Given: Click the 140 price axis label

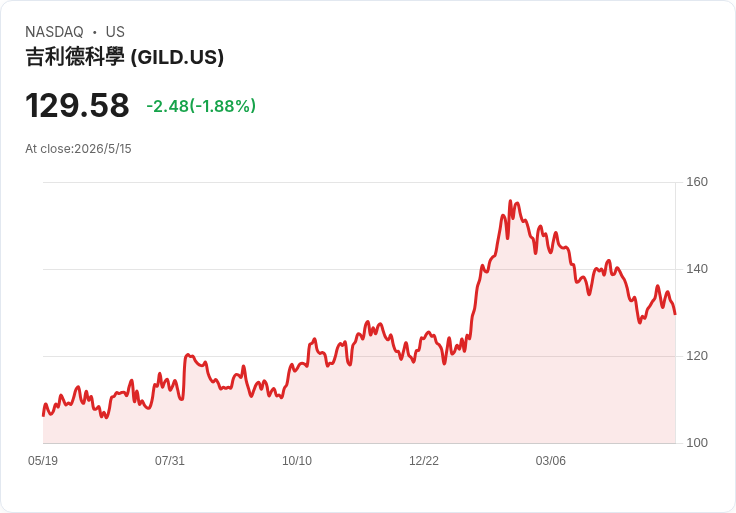Looking at the screenshot, I should point(697,269).
